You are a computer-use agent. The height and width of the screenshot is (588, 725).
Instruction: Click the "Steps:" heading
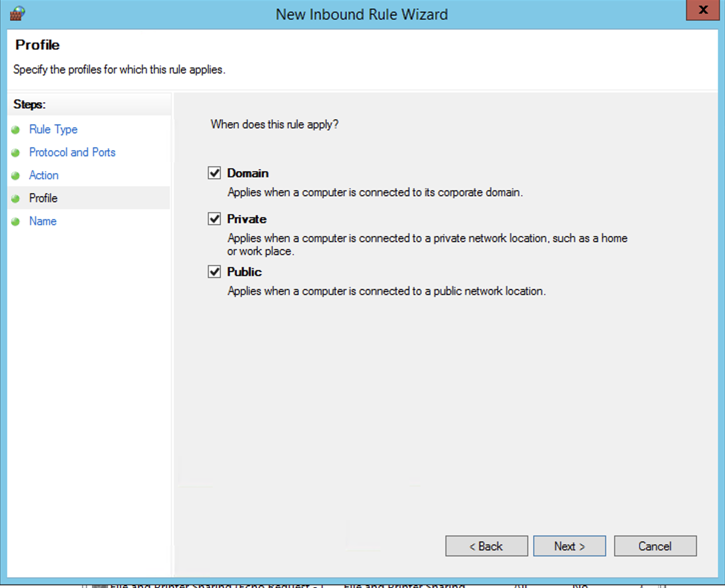29,104
